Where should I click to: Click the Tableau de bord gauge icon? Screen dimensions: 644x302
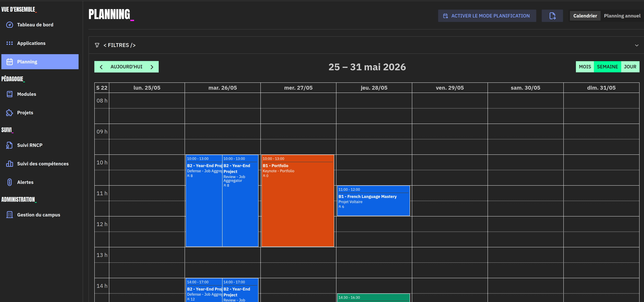[x=9, y=25]
